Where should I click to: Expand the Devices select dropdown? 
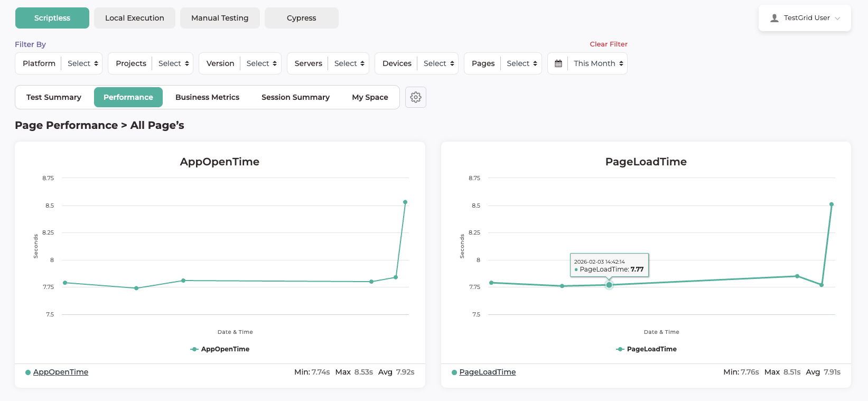pos(438,63)
